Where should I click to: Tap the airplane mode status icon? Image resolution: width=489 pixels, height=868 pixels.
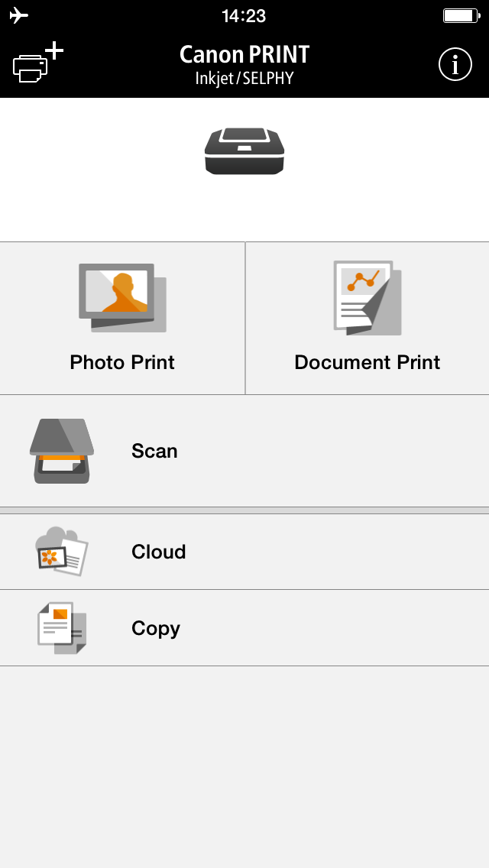pyautogui.click(x=19, y=15)
